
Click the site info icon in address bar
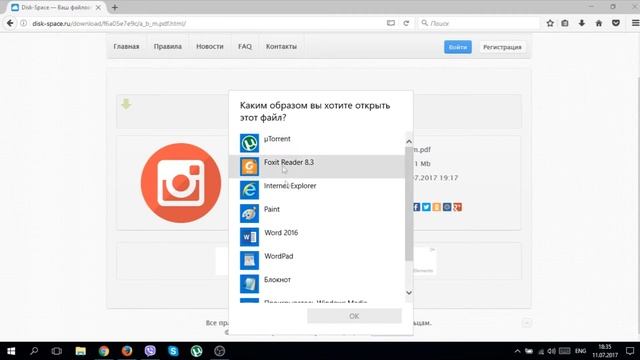[x=23, y=23]
